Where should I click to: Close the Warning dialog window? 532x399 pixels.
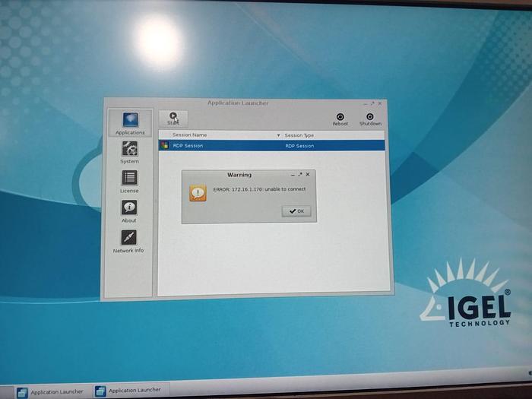tap(308, 174)
